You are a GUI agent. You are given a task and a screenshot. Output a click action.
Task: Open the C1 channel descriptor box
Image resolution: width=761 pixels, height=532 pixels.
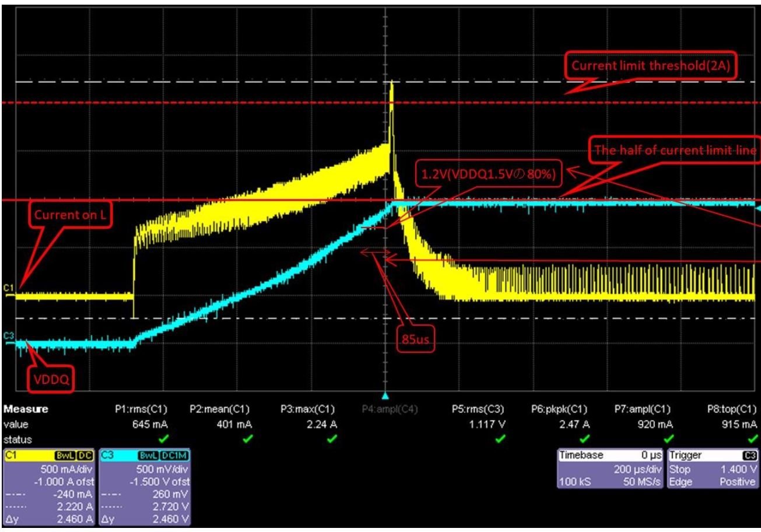(50, 487)
